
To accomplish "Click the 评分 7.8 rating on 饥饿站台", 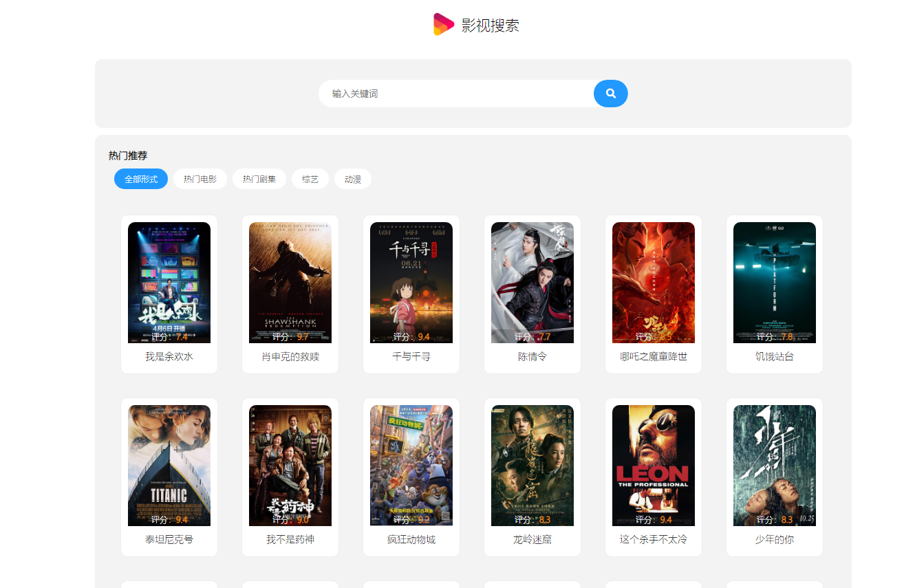I will point(775,337).
